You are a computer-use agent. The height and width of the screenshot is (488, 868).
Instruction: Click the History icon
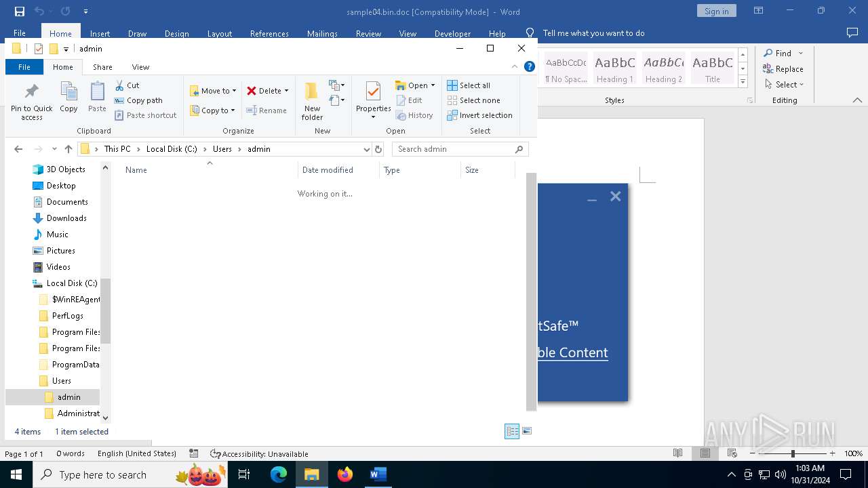[x=401, y=115]
